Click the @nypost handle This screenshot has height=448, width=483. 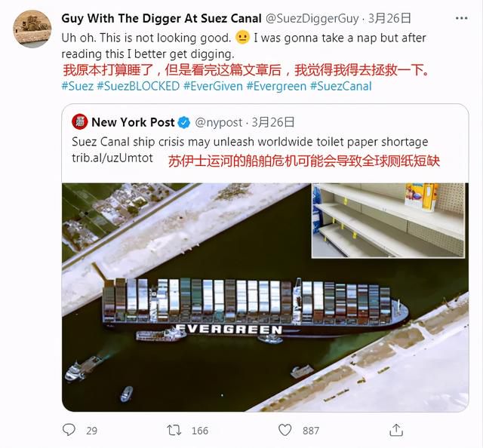point(218,122)
